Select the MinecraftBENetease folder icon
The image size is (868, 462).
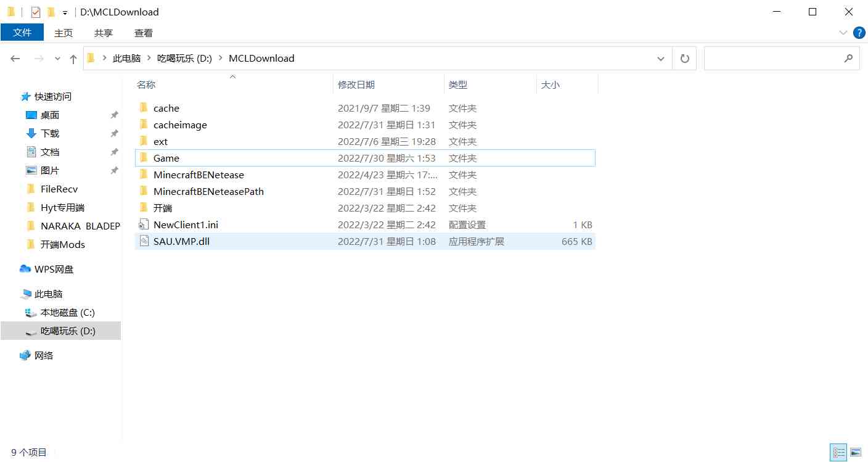144,175
